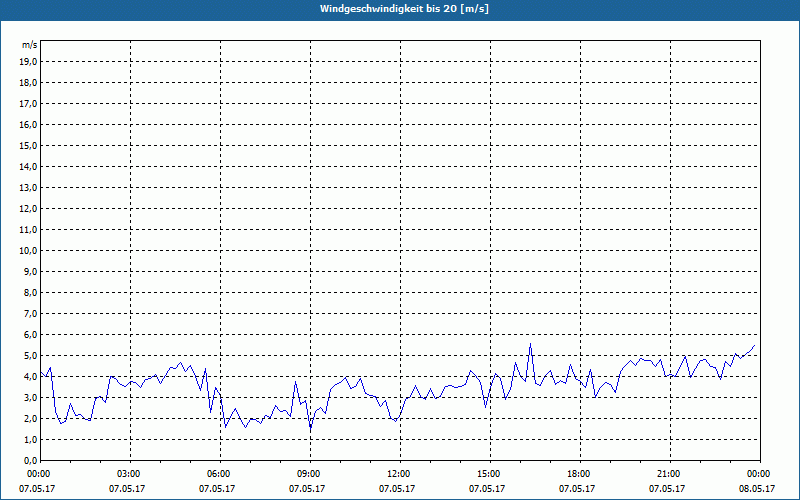Select the 8,0 y-axis label
This screenshot has height=500, width=800.
click(x=30, y=292)
